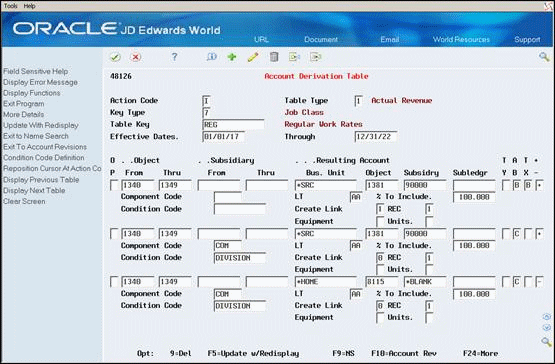
Task: Select Condition Code Definition
Action: click(x=44, y=158)
